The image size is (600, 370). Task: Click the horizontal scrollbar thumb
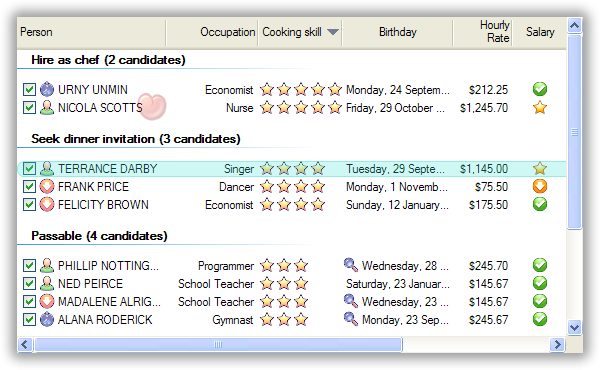[218, 344]
